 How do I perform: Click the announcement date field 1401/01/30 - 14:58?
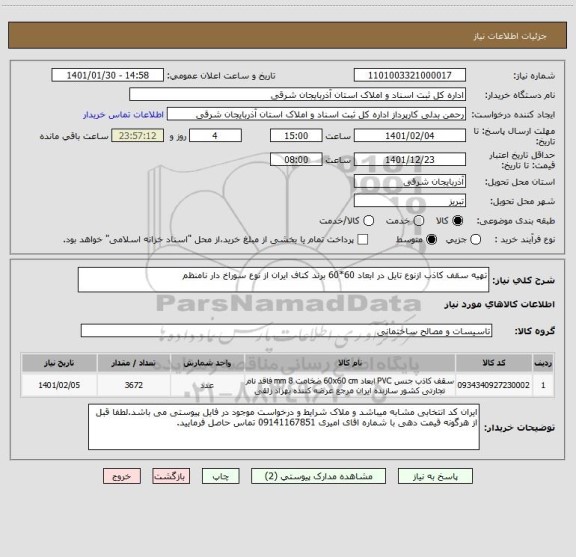pos(108,75)
